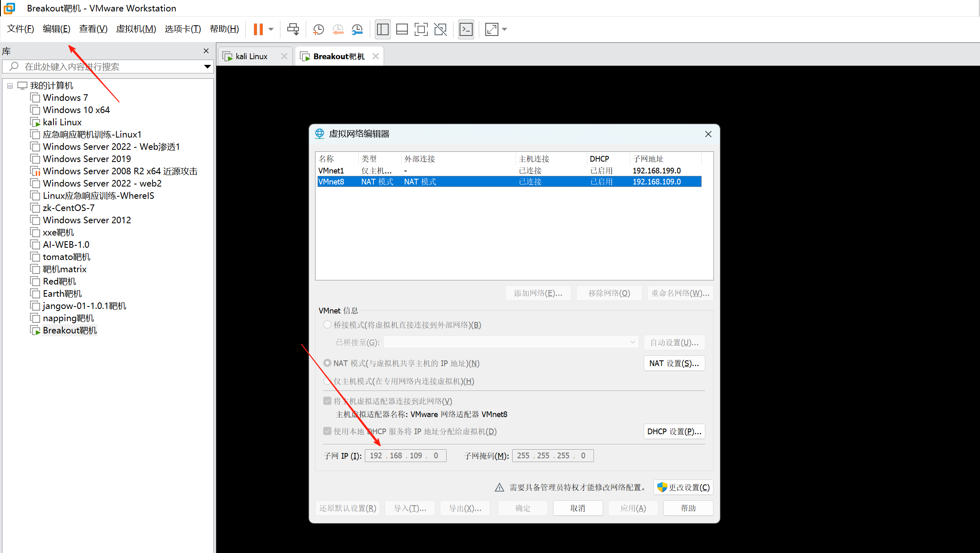Toggle the library sidebar view icon
The width and height of the screenshot is (980, 553).
click(383, 29)
